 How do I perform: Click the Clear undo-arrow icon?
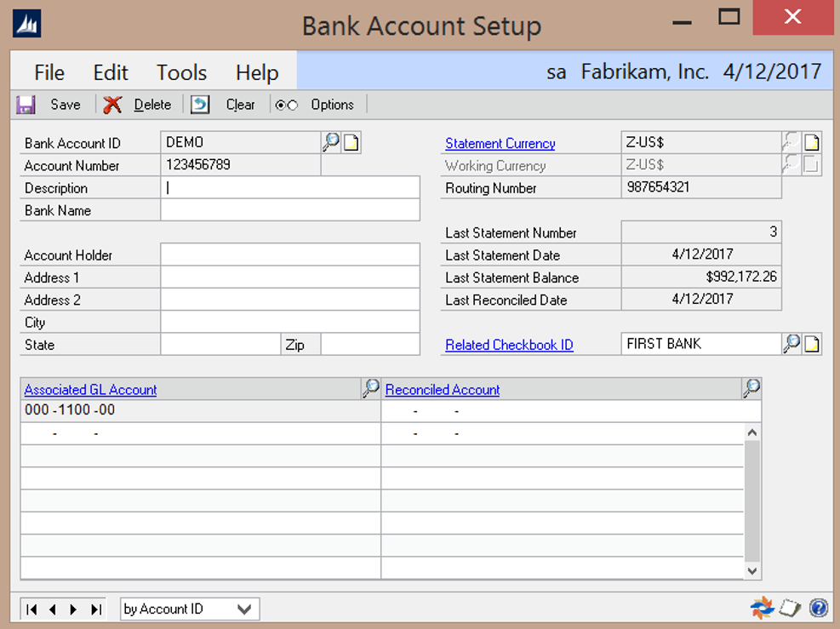[200, 105]
